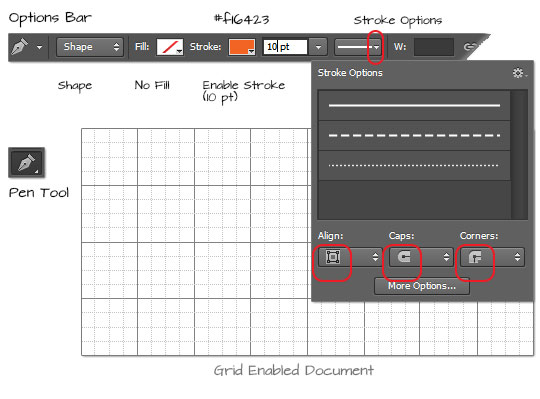The width and height of the screenshot is (540, 399).
Task: Click the Fill swatch showing no fill
Action: pyautogui.click(x=170, y=47)
